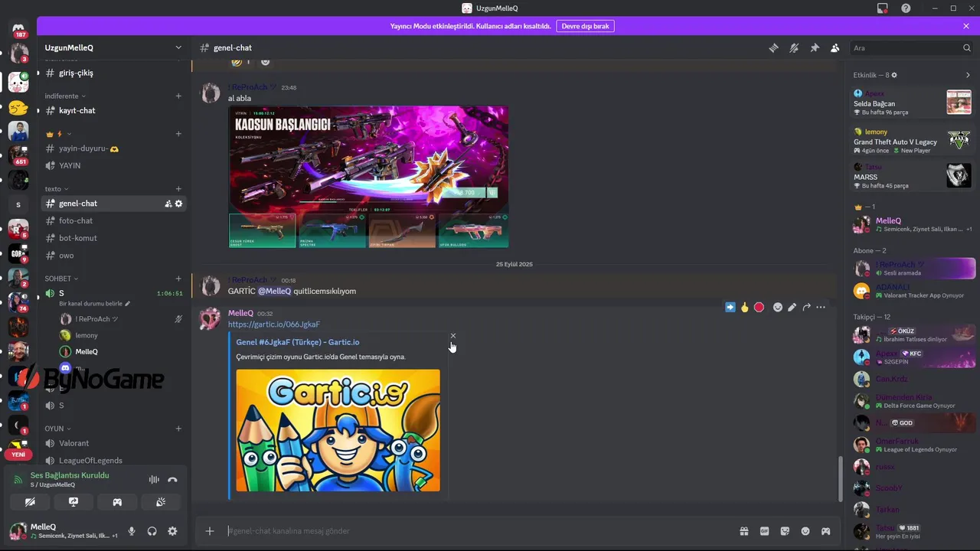Open the gift picker icon
This screenshot has width=980, height=551.
pos(743,531)
